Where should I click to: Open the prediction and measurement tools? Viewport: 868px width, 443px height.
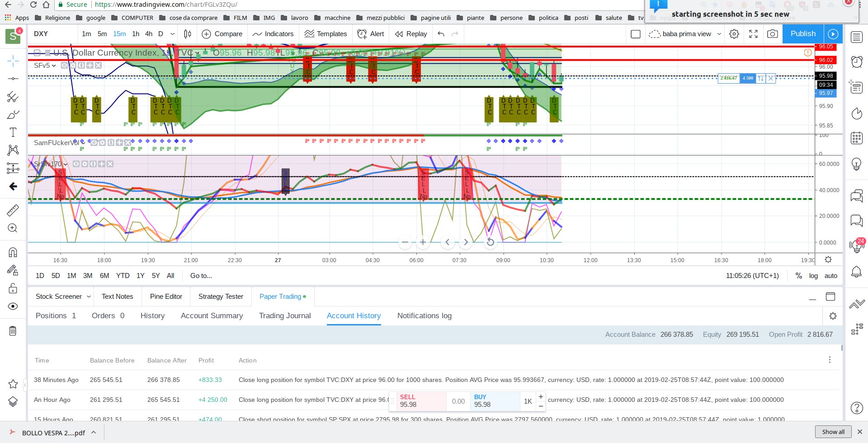point(13,168)
